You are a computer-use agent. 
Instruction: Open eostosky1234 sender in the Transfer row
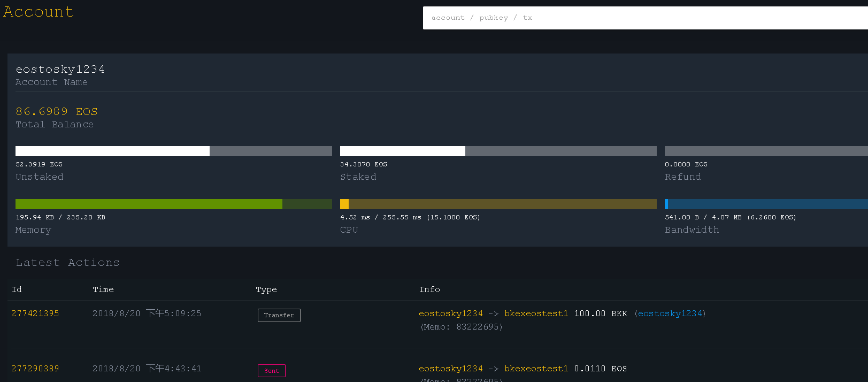pyautogui.click(x=451, y=314)
